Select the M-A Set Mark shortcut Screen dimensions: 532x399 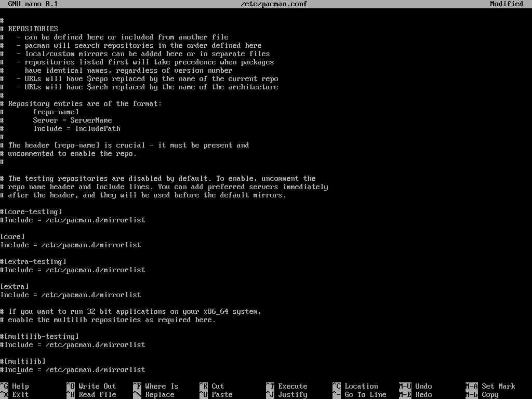click(x=490, y=386)
